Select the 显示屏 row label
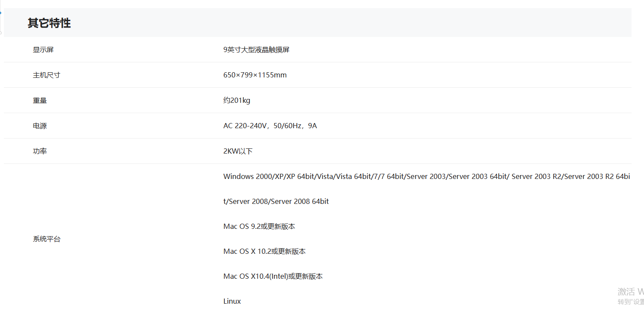This screenshot has width=644, height=311. pyautogui.click(x=43, y=50)
